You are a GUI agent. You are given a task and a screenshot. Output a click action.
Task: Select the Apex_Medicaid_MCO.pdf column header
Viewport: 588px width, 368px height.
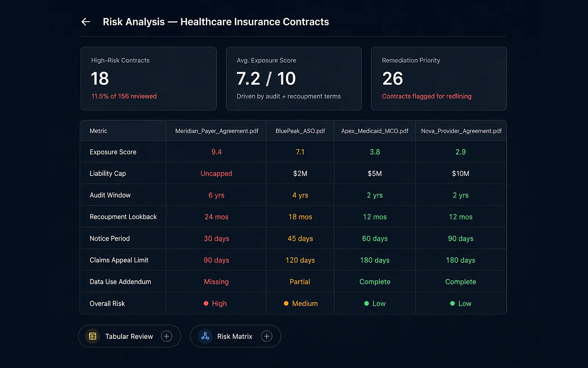[375, 131]
